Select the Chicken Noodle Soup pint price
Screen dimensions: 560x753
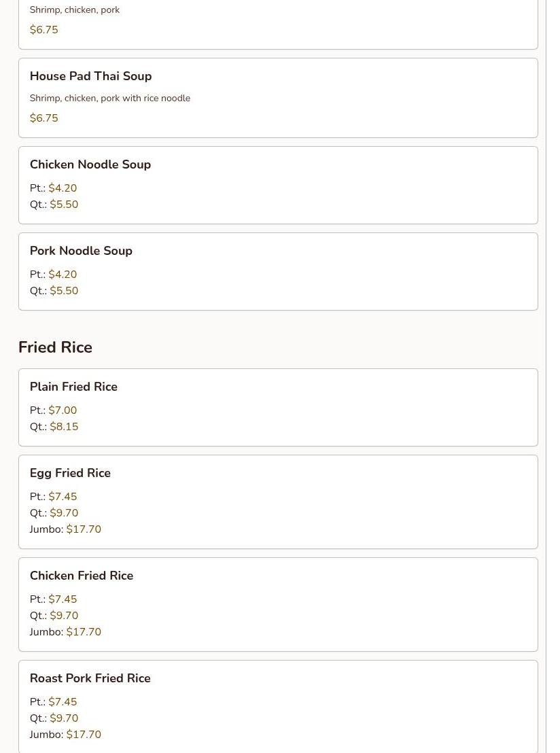point(63,188)
